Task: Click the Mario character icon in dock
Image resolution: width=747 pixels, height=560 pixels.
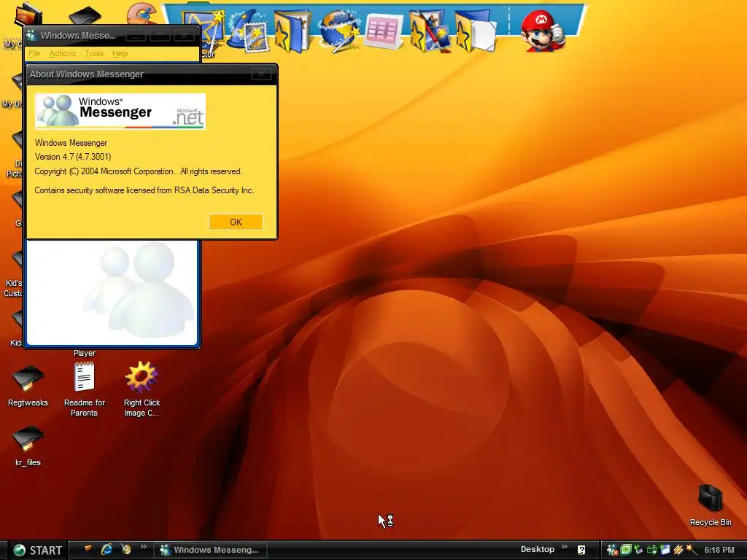Action: (542, 31)
